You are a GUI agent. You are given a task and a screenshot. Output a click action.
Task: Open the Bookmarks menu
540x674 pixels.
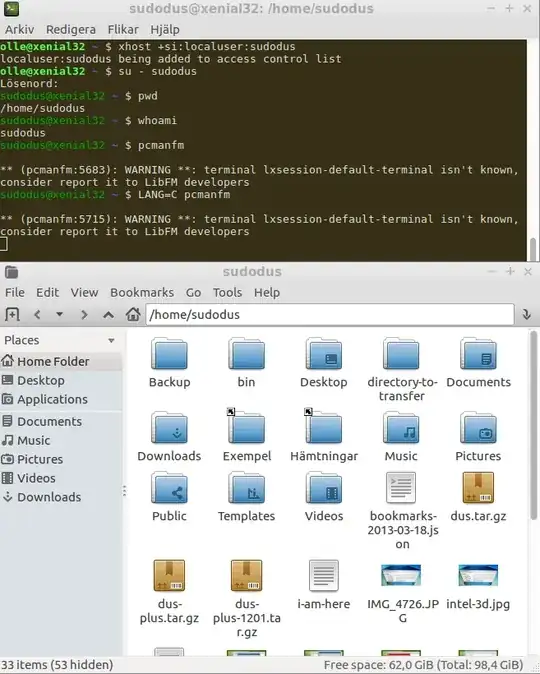tap(142, 292)
